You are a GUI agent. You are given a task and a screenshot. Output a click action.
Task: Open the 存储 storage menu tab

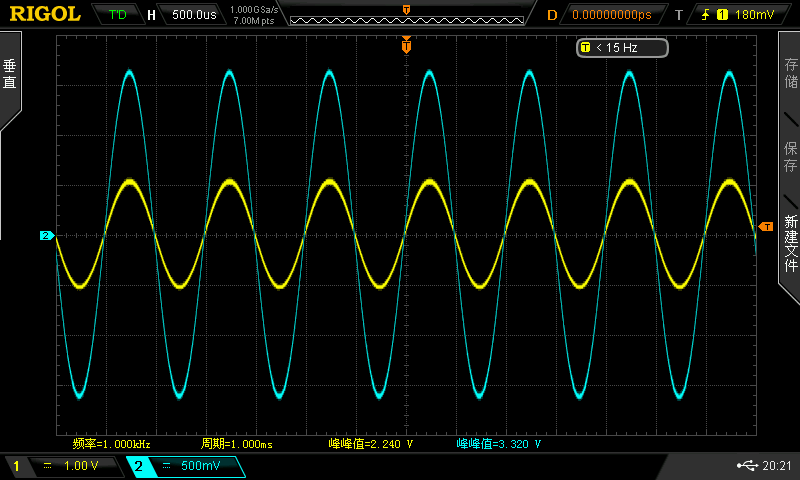point(790,73)
